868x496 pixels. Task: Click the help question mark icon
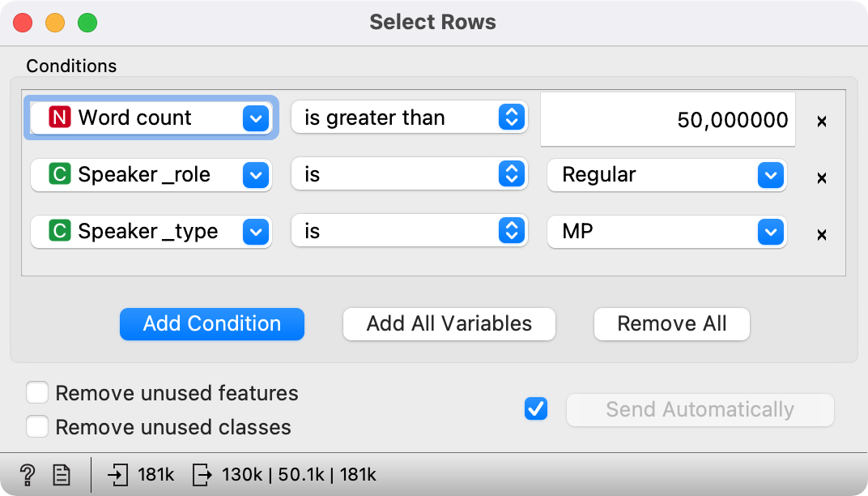pos(28,475)
